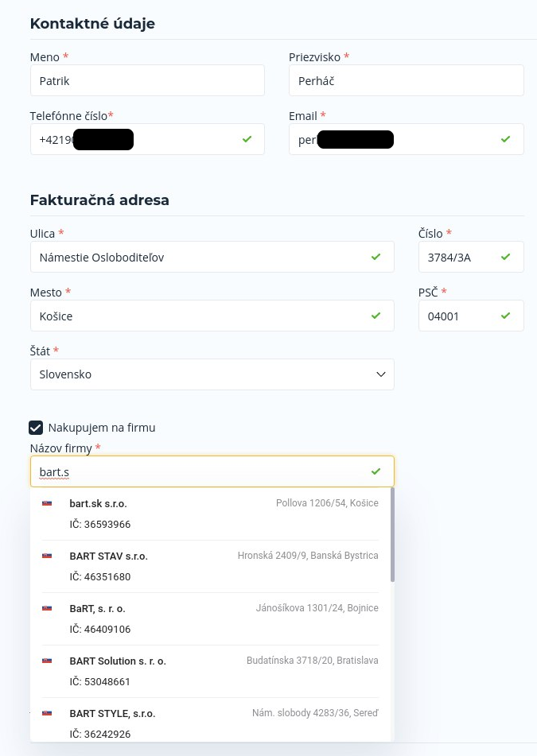Viewport: 537px width, 756px height.
Task: Focus the PSČ postal code field
Action: [x=471, y=316]
